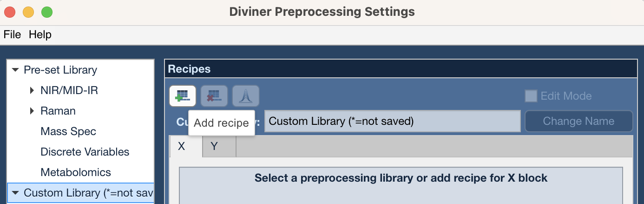
Task: Expand the NIR/MID-IR library node
Action: (x=32, y=90)
